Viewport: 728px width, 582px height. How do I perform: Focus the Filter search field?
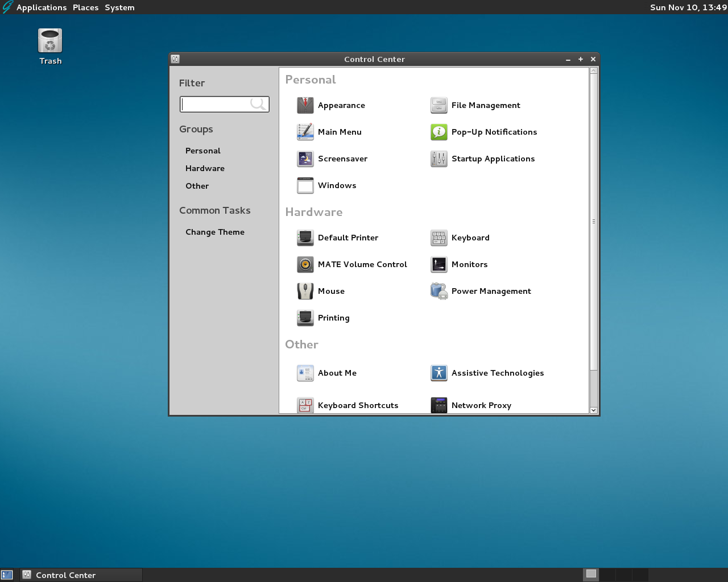[x=225, y=104]
